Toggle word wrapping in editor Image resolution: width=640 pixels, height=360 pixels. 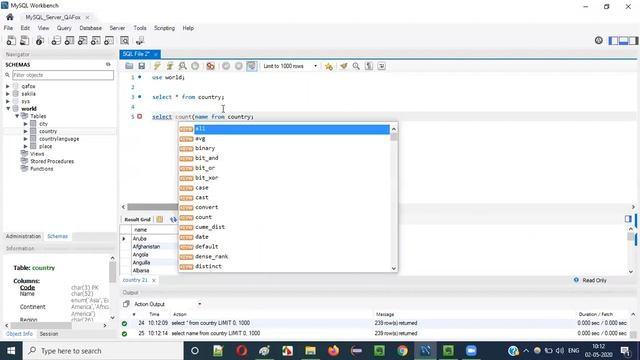[x=382, y=66]
